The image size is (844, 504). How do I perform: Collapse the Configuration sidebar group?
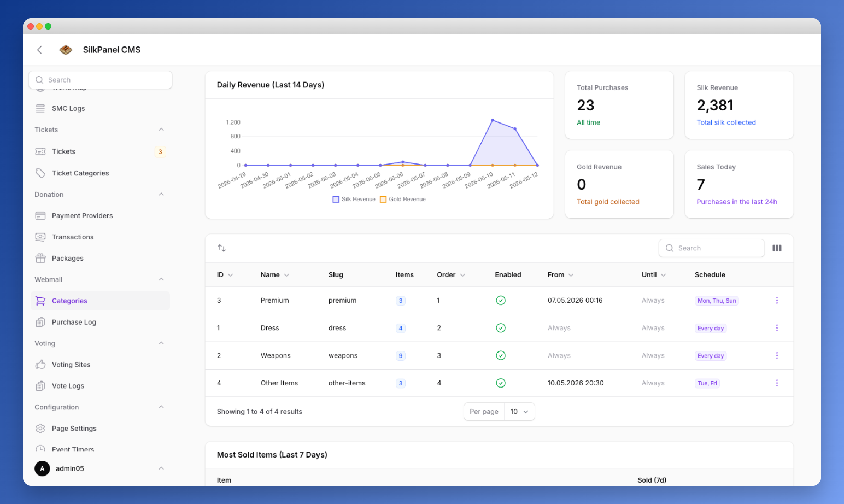[x=161, y=407]
